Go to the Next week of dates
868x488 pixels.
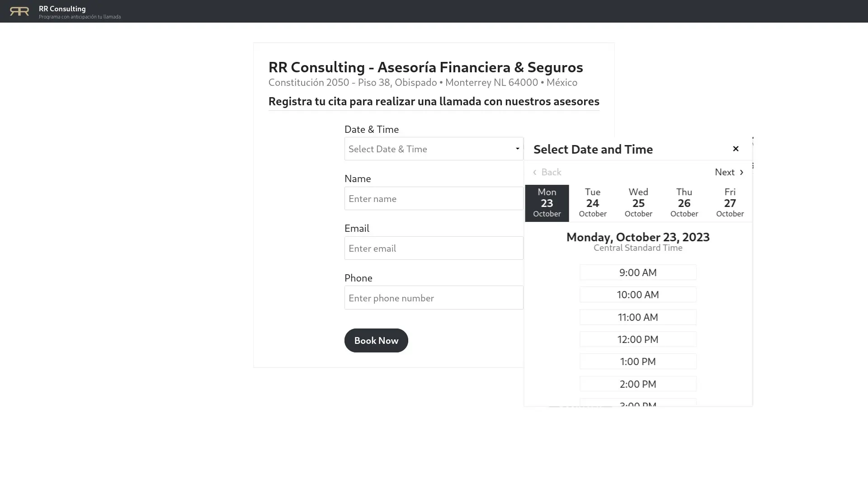pyautogui.click(x=729, y=172)
